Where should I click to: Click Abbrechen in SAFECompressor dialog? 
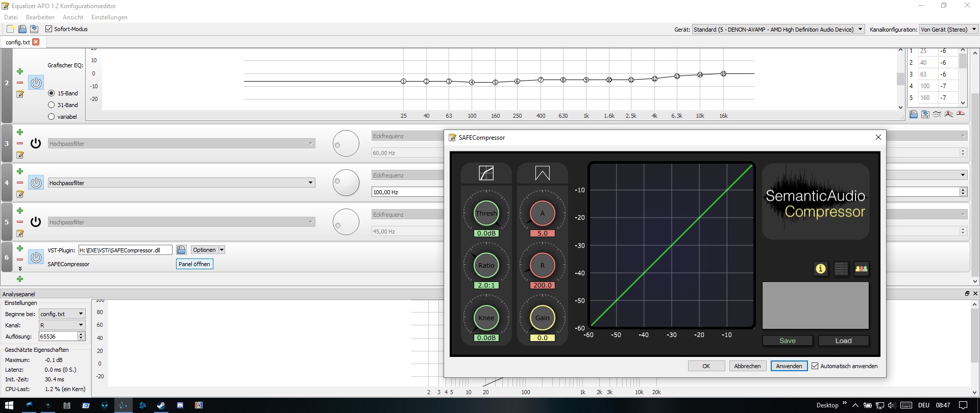747,366
